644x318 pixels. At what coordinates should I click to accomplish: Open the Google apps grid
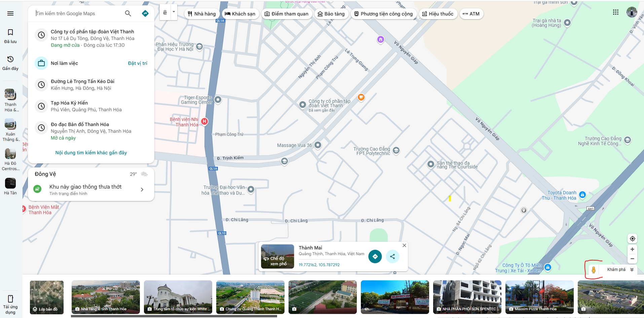pyautogui.click(x=616, y=12)
